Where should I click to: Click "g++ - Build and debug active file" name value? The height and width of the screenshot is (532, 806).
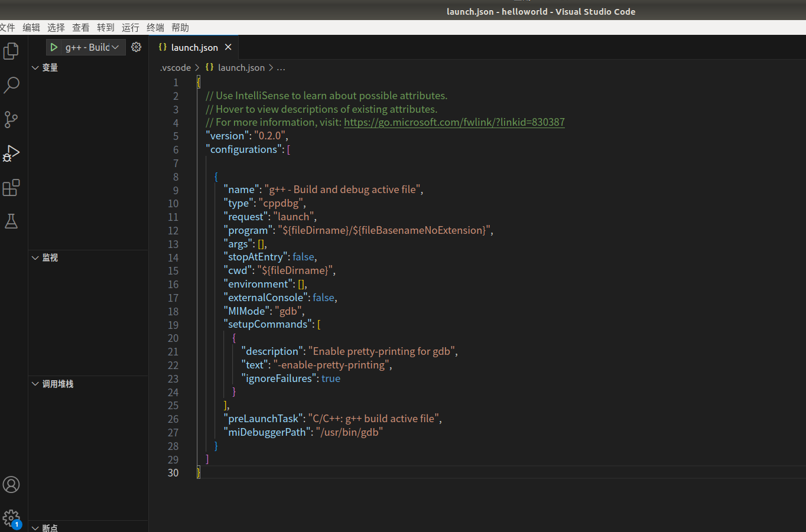[x=343, y=190]
